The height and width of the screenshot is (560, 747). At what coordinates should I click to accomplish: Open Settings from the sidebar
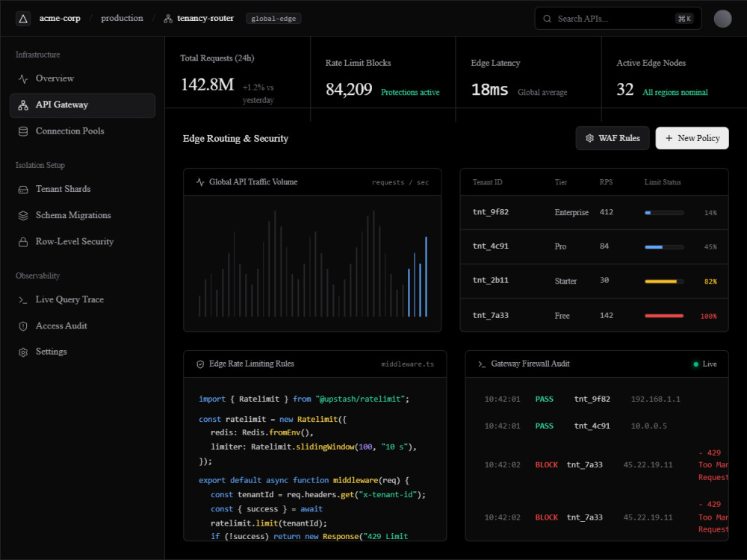tap(82, 352)
